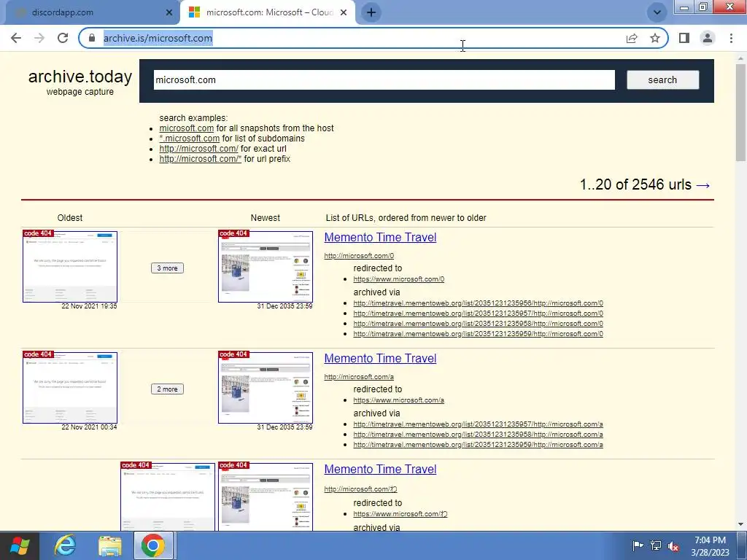This screenshot has height=560, width=747.
Task: Open timetravel link 20351231235959 for microsoft.com/0
Action: click(479, 334)
